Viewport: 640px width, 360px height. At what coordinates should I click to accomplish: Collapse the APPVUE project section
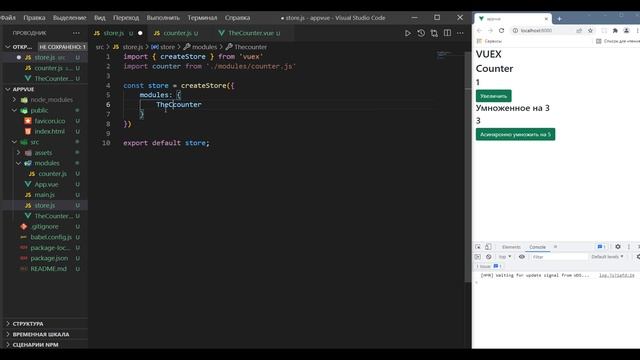8,89
